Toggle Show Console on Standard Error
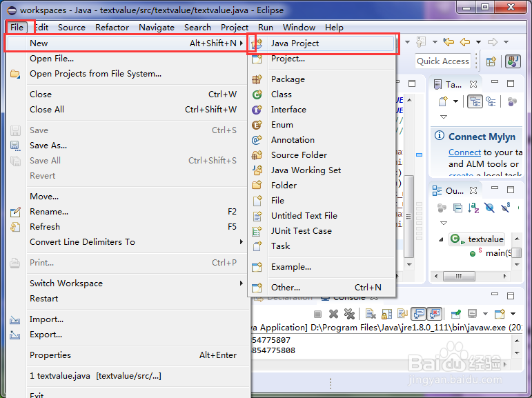 click(x=435, y=314)
